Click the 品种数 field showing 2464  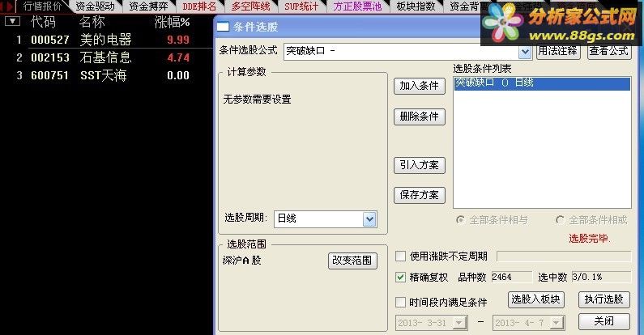(x=512, y=278)
